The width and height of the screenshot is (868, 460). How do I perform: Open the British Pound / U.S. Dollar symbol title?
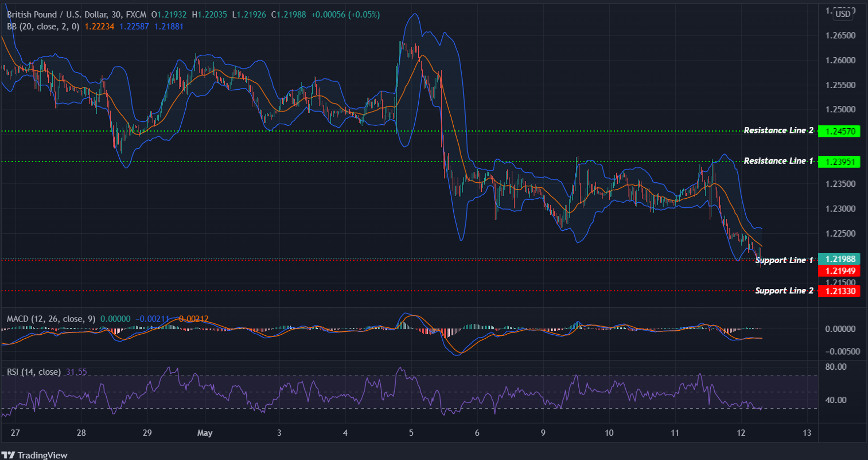click(59, 15)
